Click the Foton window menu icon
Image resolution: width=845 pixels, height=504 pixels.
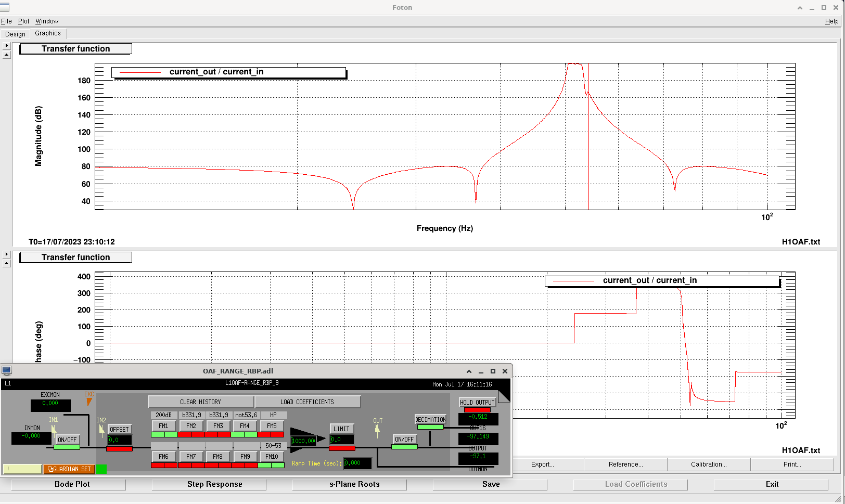point(5,7)
